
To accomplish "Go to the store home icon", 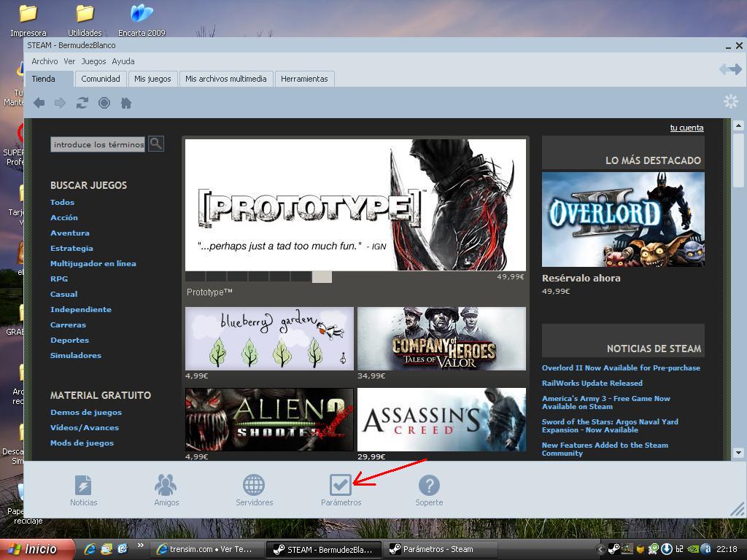I will pos(125,104).
